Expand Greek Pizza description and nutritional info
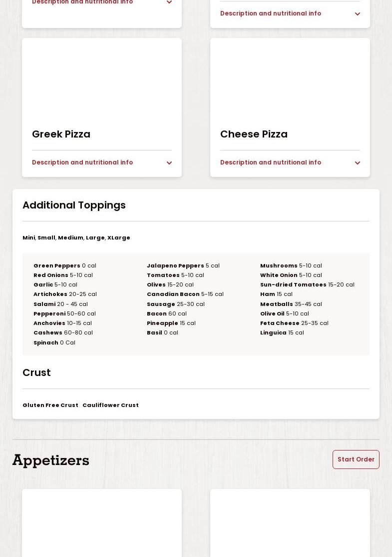 pyautogui.click(x=82, y=162)
